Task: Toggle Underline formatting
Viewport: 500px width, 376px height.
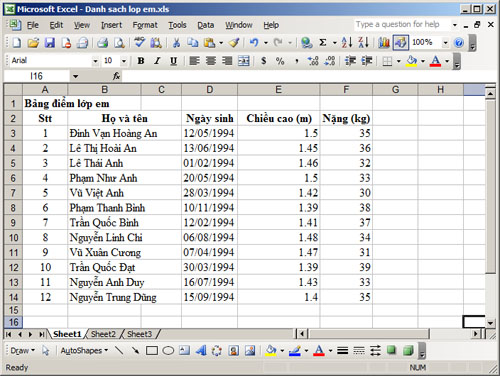Action: [x=173, y=61]
